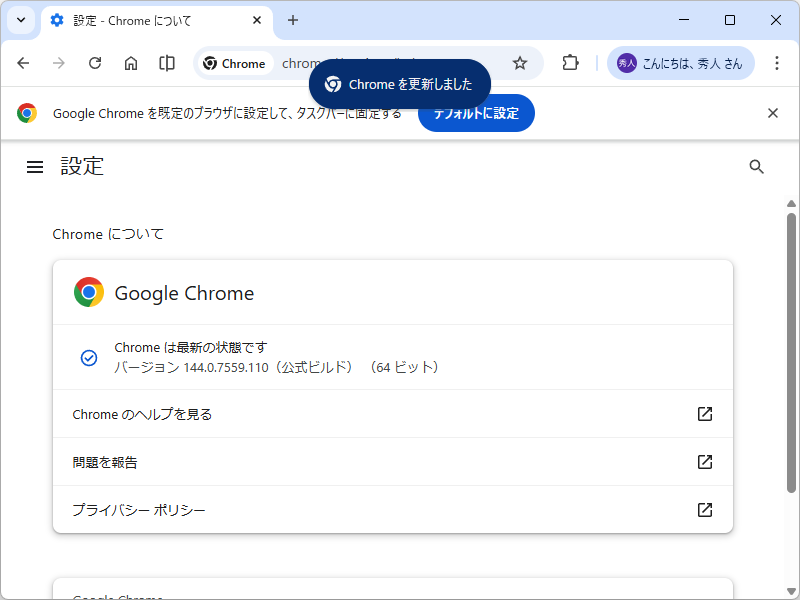This screenshot has width=800, height=600.
Task: Reload the current page
Action: pos(95,62)
